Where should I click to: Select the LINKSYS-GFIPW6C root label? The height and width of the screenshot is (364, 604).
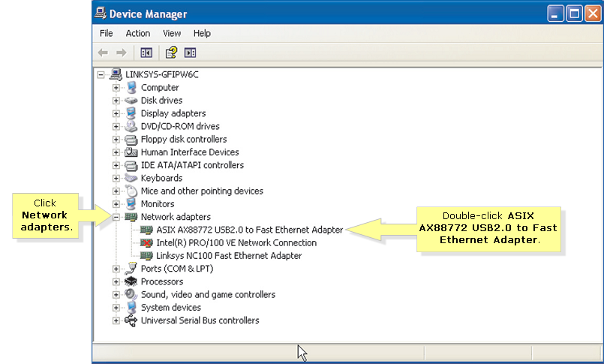point(162,74)
